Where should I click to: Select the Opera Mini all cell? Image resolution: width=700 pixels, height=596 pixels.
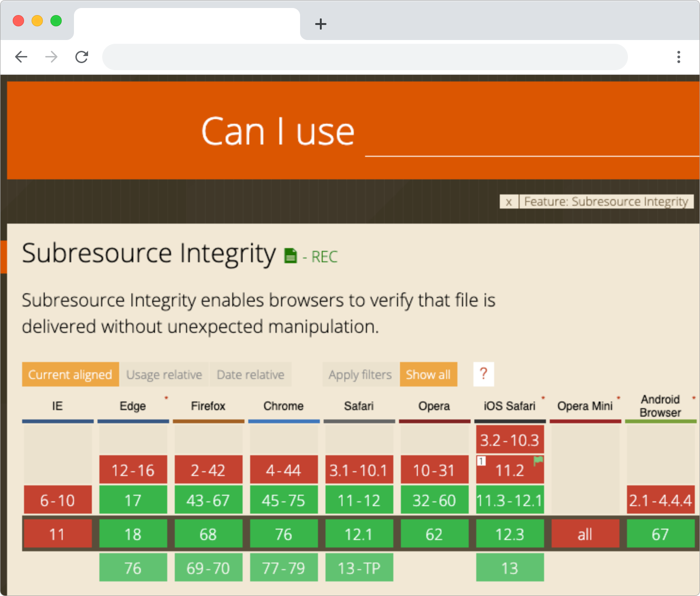[x=585, y=534]
